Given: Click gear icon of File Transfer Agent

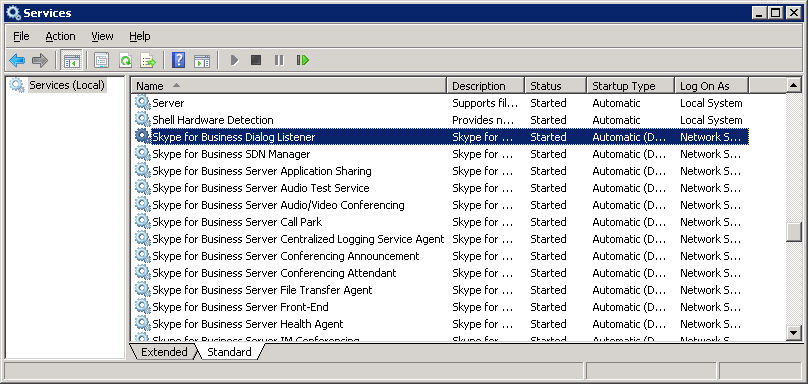Looking at the screenshot, I should [x=143, y=290].
